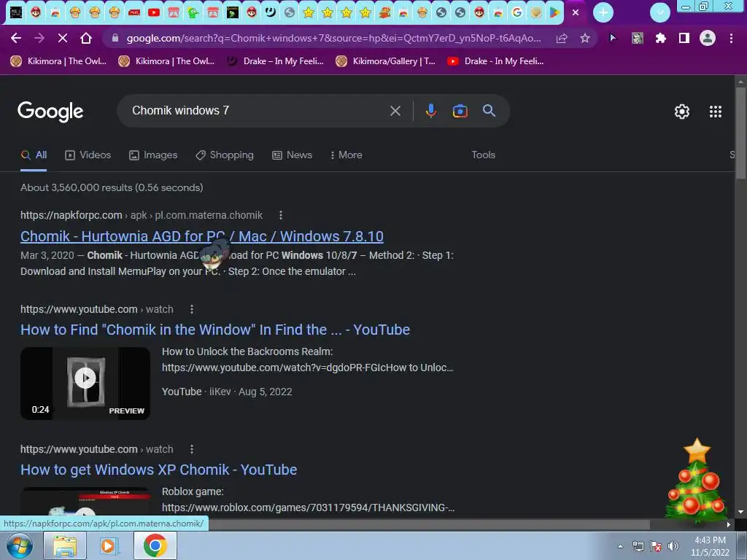This screenshot has width=747, height=560.
Task: Click the mouse cursor extension icon
Action: point(613,38)
